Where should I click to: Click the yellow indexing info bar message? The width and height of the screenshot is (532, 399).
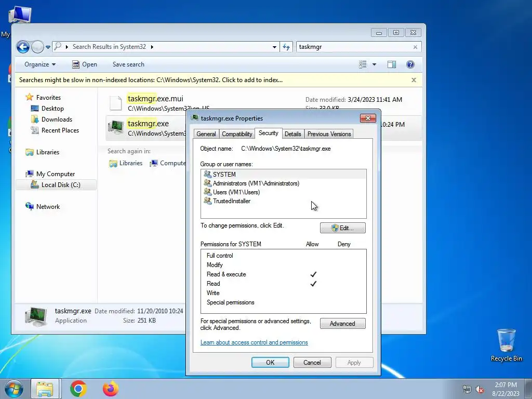tap(151, 80)
